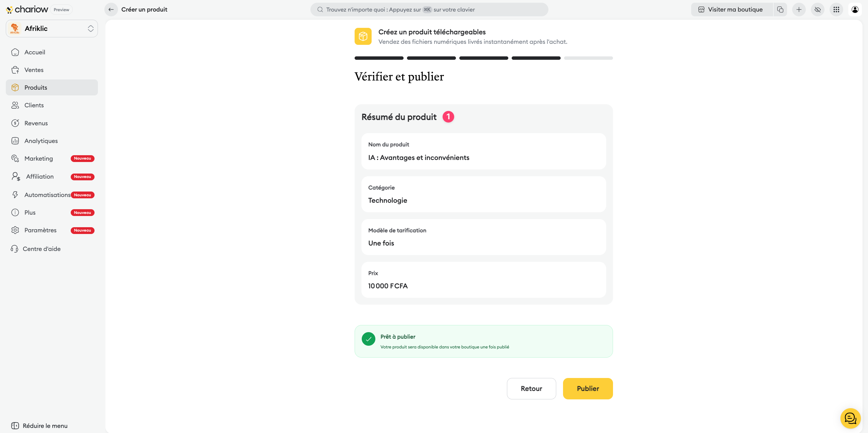Open the Plus menu in sidebar
The width and height of the screenshot is (868, 433).
(30, 213)
